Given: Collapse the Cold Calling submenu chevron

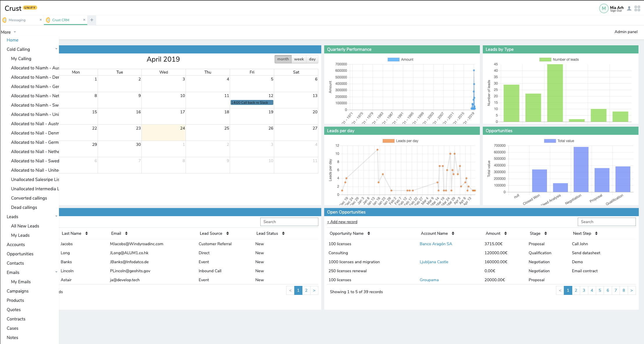Looking at the screenshot, I should [56, 49].
